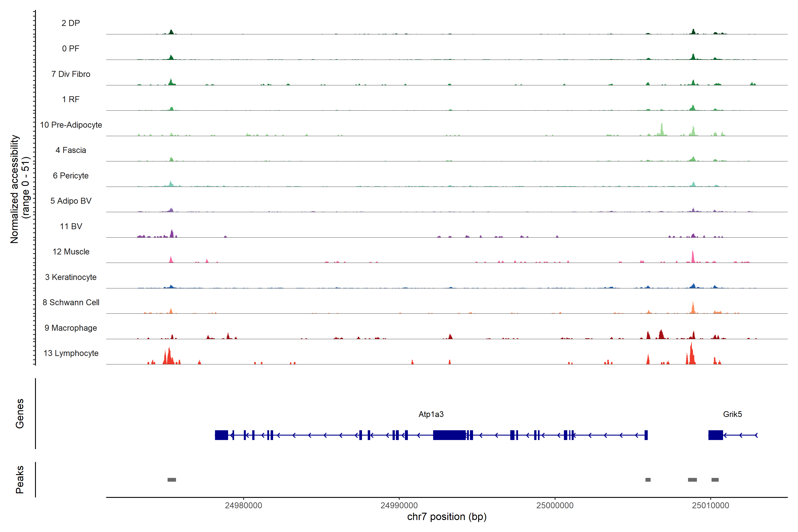Click the rightmost gray peak marker

(715, 480)
